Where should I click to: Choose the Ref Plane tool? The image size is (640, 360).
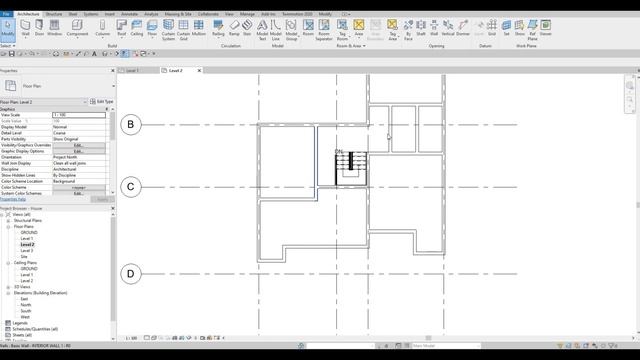click(532, 30)
